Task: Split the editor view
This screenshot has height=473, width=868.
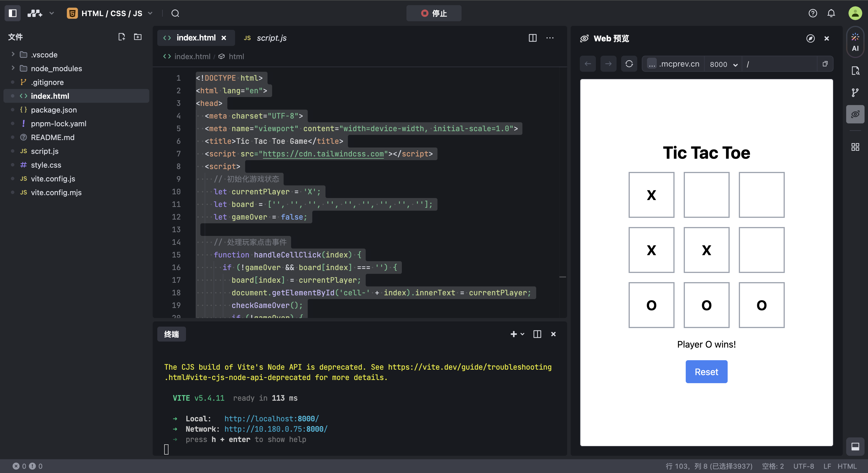Action: coord(532,38)
